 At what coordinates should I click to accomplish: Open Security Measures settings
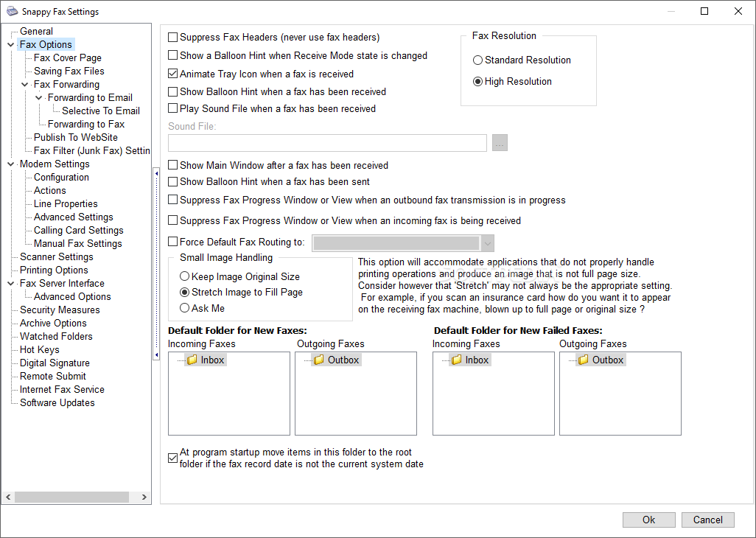[x=60, y=310]
